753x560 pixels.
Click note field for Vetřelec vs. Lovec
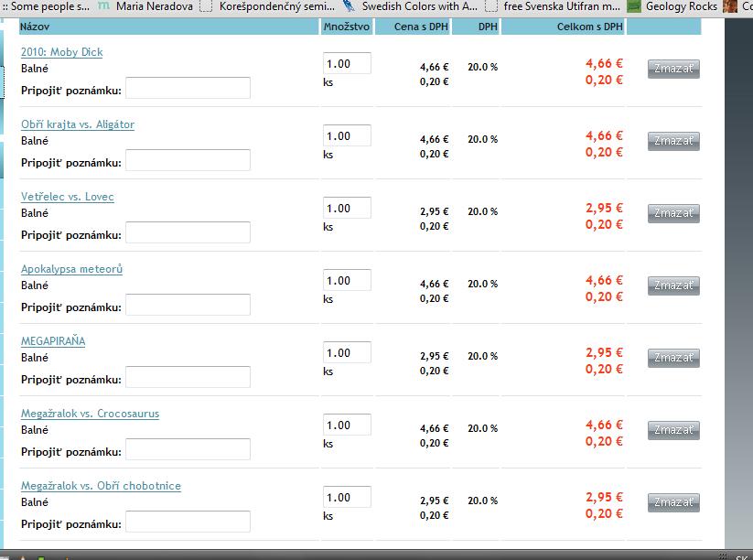coord(188,232)
